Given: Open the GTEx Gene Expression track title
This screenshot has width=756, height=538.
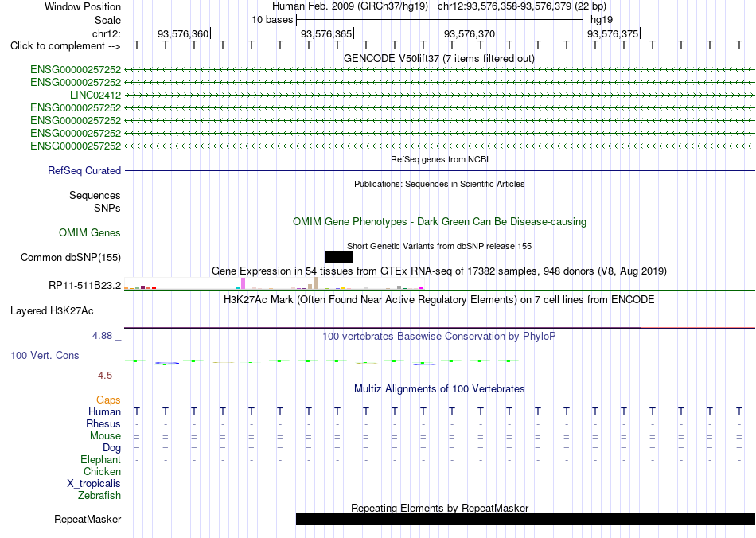Looking at the screenshot, I should (439, 271).
